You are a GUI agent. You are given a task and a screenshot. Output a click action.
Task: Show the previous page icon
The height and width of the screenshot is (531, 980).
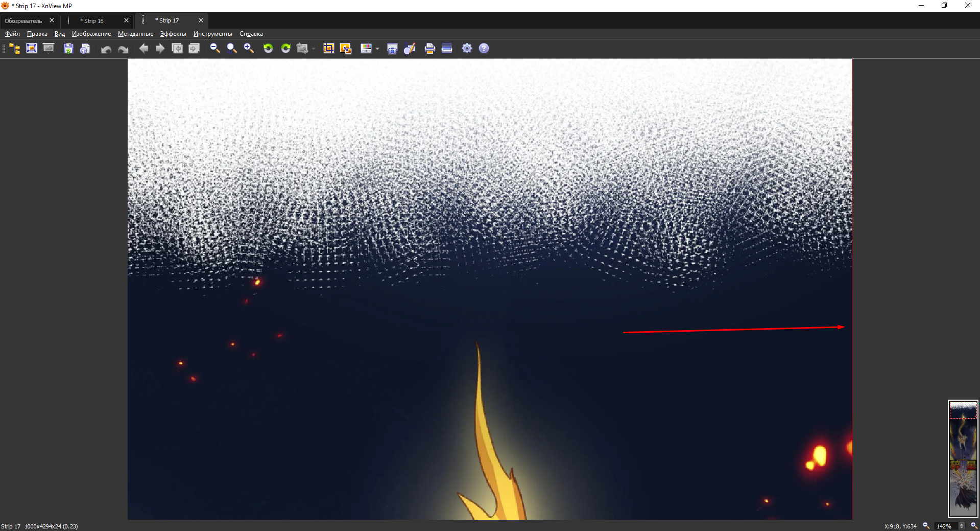coord(177,49)
